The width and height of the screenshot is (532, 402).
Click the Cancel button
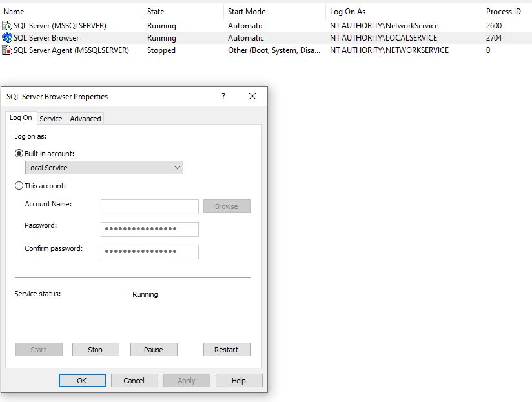[134, 381]
